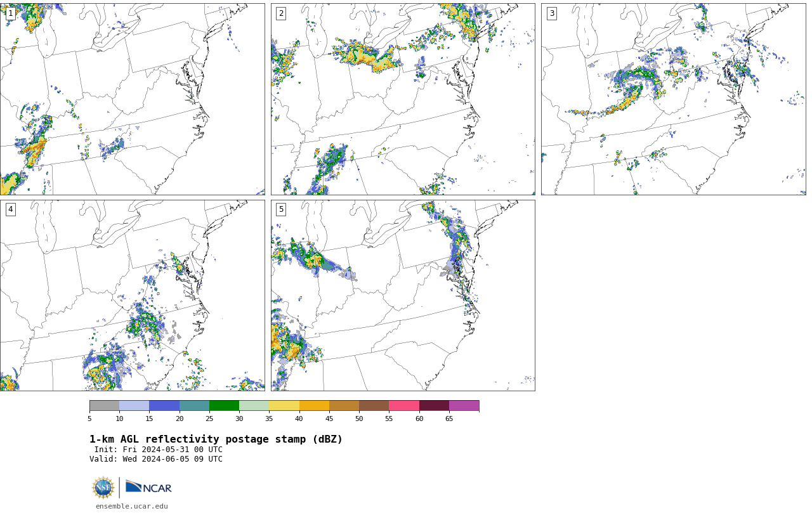Screen dimensions: 812x513
Task: Open ensemble member 1 reflectivity map
Action: pyautogui.click(x=132, y=99)
